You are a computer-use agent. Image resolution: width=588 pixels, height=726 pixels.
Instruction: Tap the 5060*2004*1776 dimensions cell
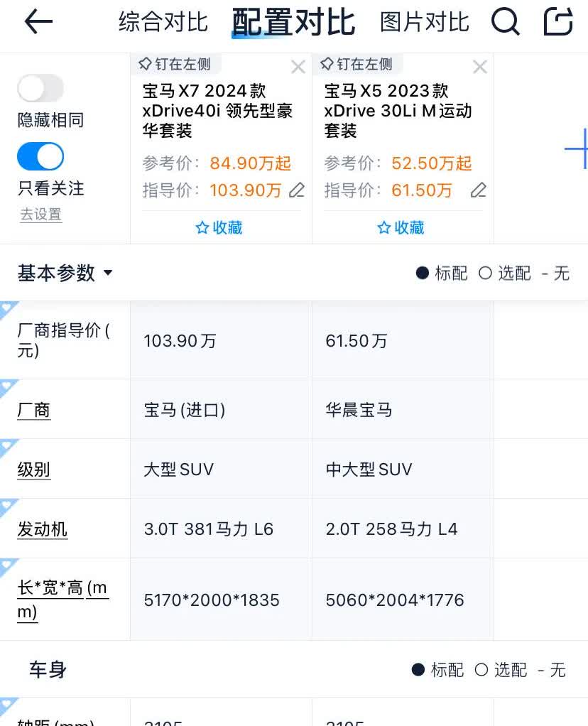(403, 600)
